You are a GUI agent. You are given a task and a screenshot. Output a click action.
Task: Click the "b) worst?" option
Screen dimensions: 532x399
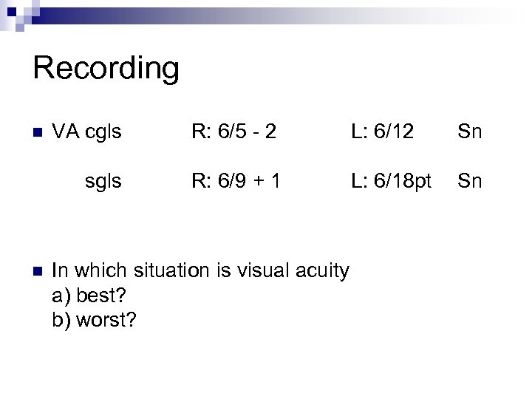click(x=95, y=320)
